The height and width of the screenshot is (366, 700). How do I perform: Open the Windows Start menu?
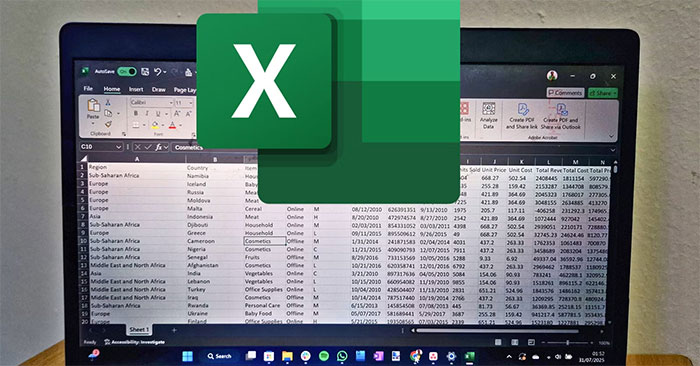(188, 356)
